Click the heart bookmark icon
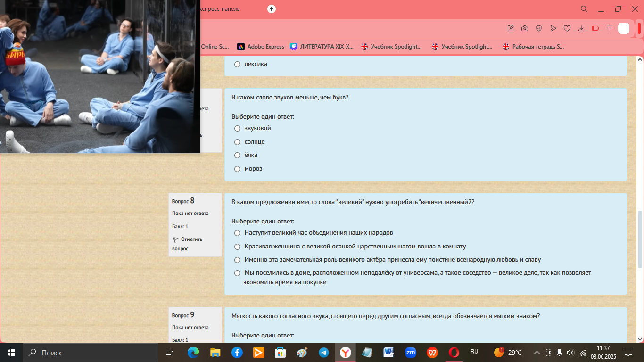Screen dimensions: 644x362 tap(567, 28)
